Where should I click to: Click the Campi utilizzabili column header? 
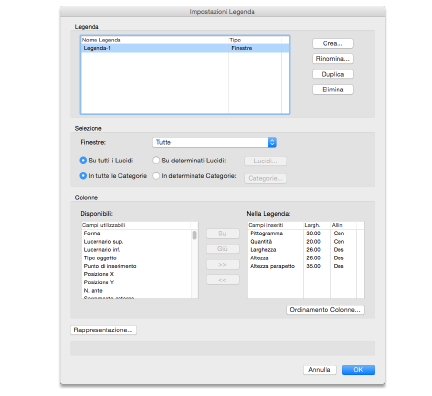coord(136,225)
